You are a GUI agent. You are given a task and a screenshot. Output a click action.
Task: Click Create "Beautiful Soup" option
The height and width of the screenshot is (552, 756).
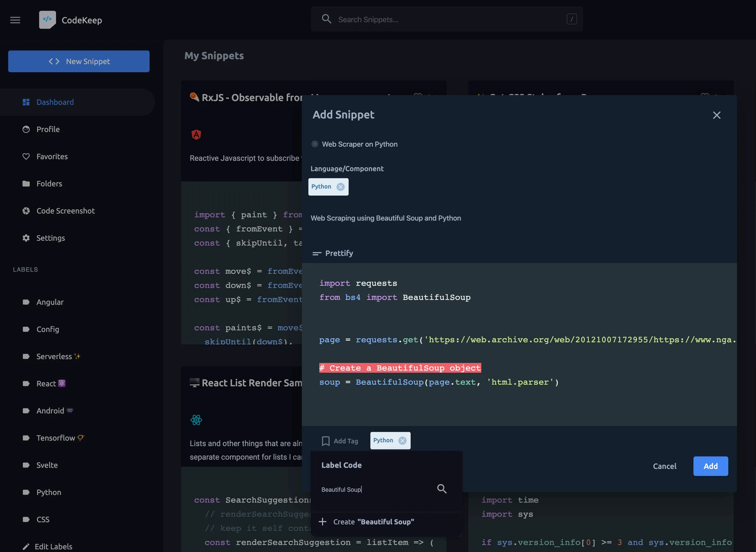373,521
